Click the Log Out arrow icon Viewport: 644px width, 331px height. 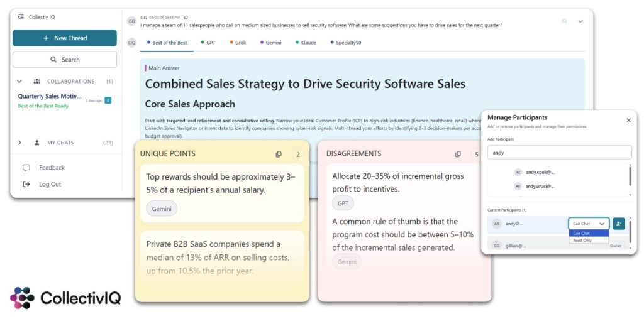tap(26, 185)
